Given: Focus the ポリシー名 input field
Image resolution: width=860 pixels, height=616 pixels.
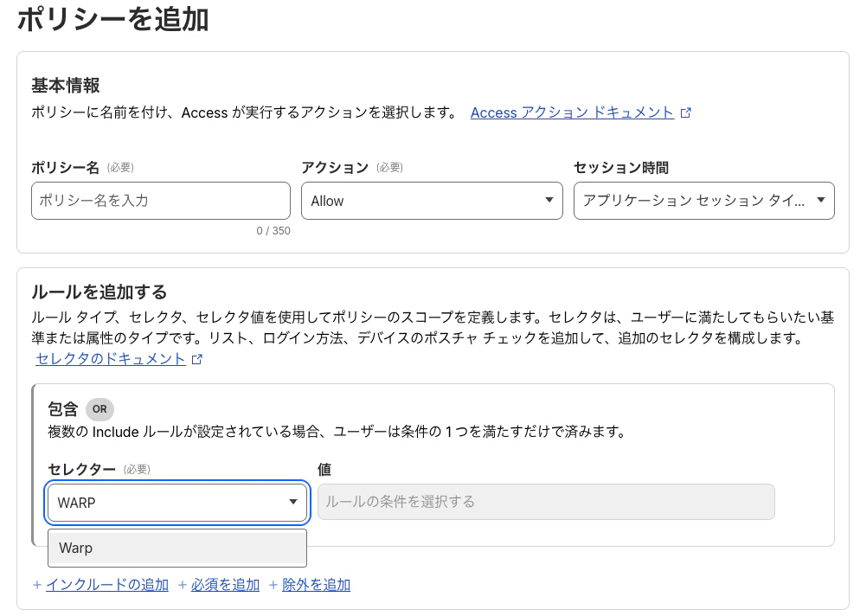Looking at the screenshot, I should click(161, 201).
